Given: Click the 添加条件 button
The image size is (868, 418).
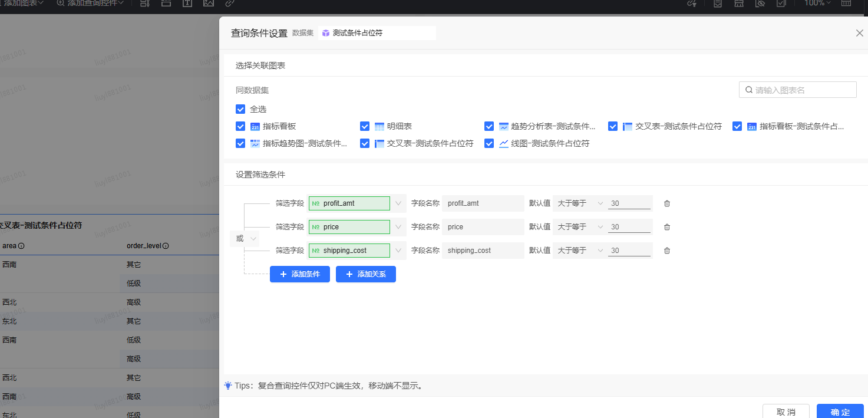Looking at the screenshot, I should 300,274.
